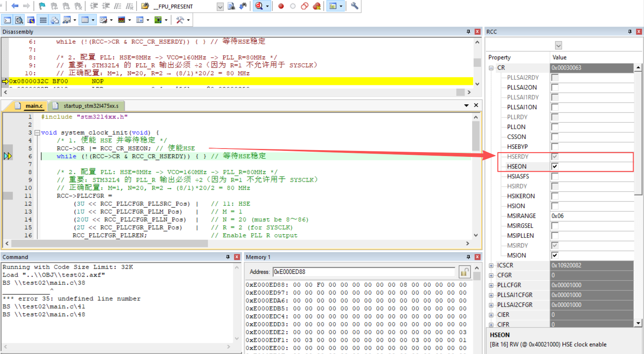Click the MSIRANGE value 0x06
644x354 pixels.
592,216
